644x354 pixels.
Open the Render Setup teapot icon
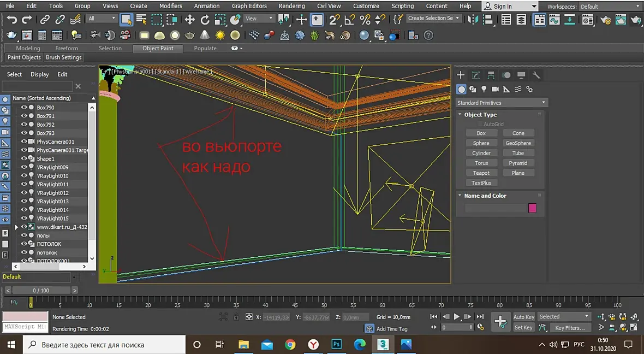(605, 20)
